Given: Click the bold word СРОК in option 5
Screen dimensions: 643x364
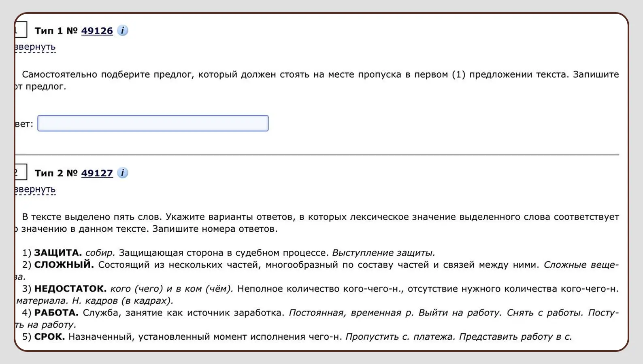Looking at the screenshot, I should click(49, 336).
